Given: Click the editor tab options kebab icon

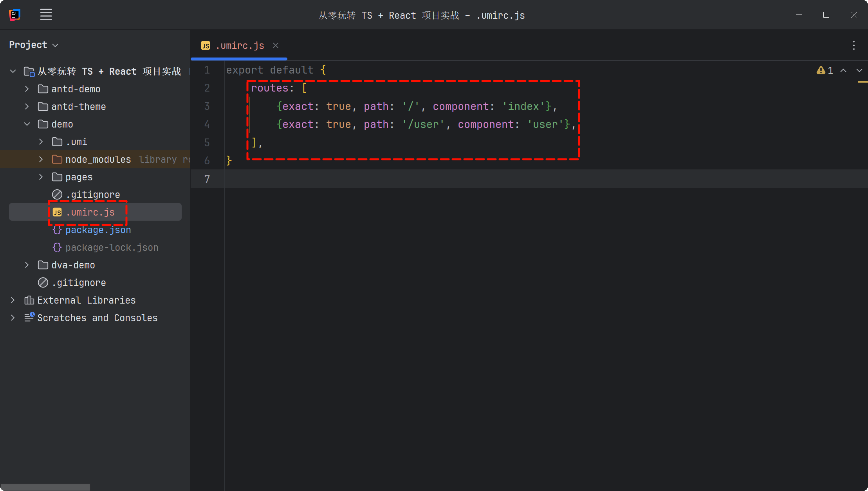Looking at the screenshot, I should coord(854,45).
